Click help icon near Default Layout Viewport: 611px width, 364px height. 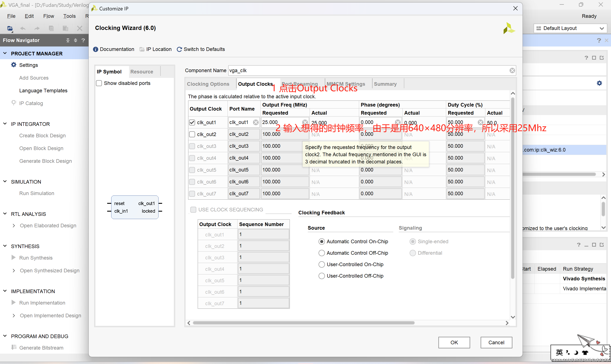click(x=599, y=41)
